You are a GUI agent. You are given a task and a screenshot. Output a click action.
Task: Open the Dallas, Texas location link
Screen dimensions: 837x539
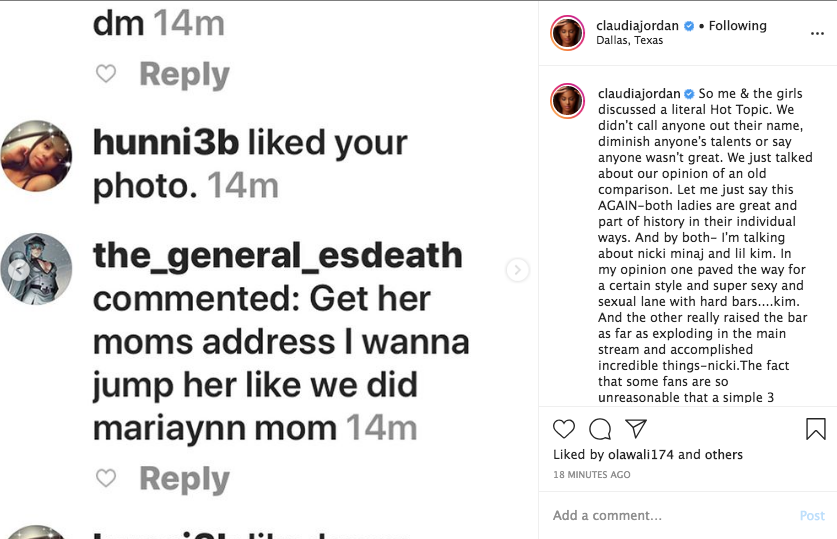click(x=629, y=41)
